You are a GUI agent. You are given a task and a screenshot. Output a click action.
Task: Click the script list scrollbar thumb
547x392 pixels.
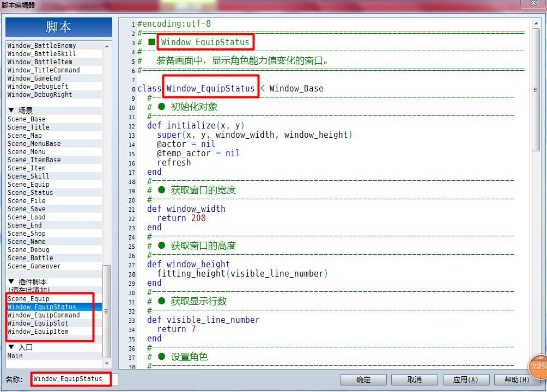pyautogui.click(x=107, y=311)
